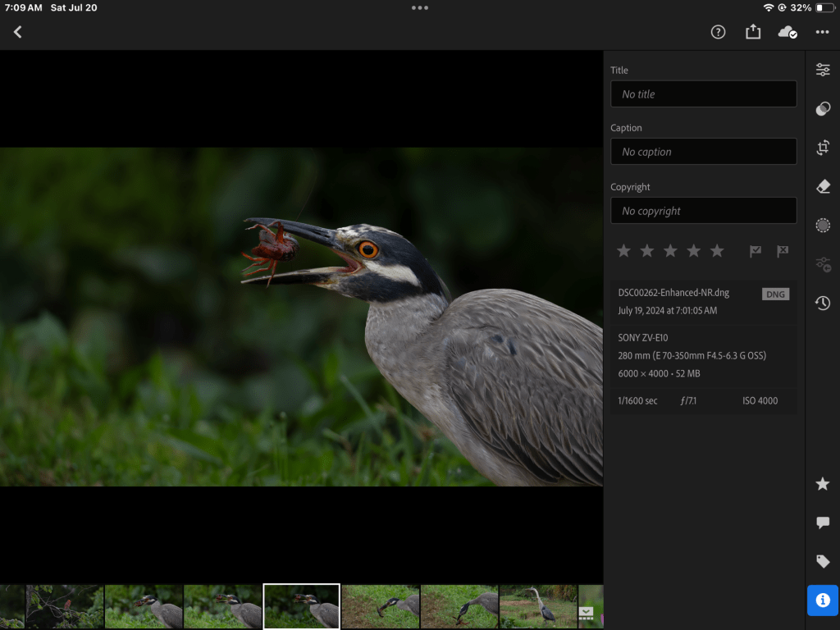Open the comments speech bubble panel
This screenshot has height=630, width=840.
[823, 523]
